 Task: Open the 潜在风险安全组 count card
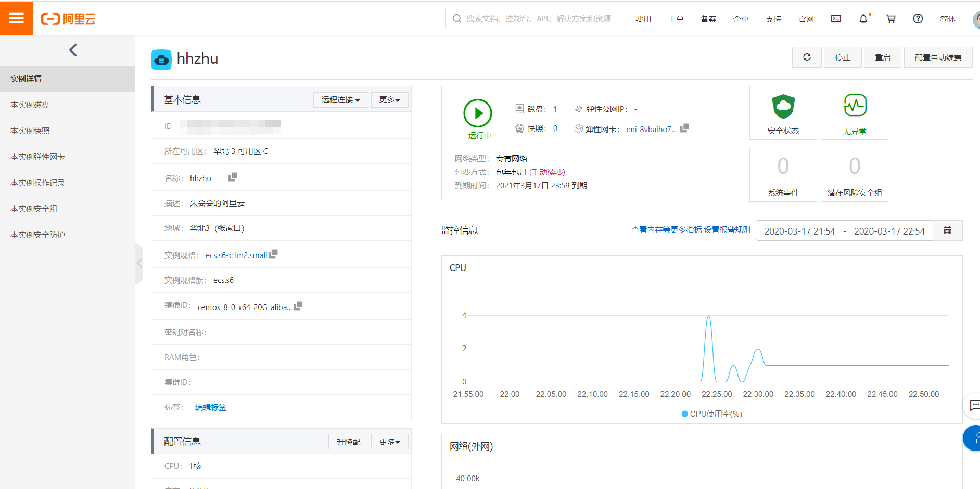click(855, 175)
